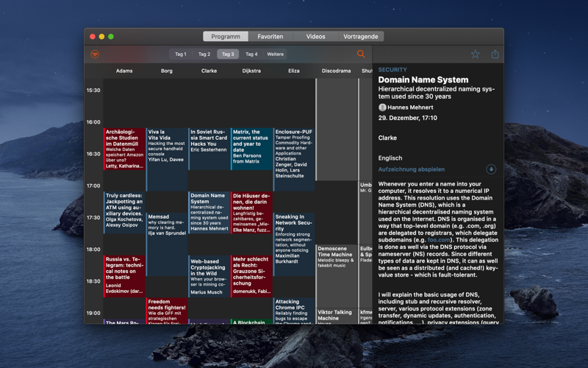Click the download recording arrow icon
This screenshot has width=588, height=368.
(491, 169)
